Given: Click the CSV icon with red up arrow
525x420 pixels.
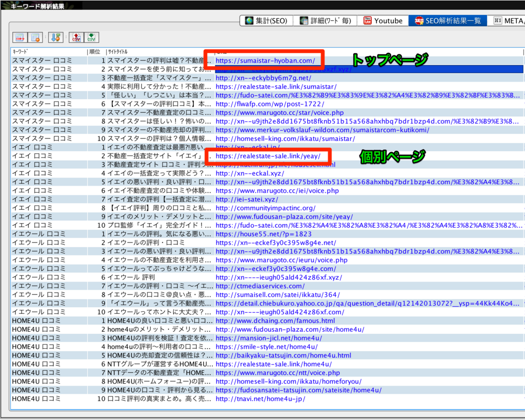Looking at the screenshot, I should [76, 37].
